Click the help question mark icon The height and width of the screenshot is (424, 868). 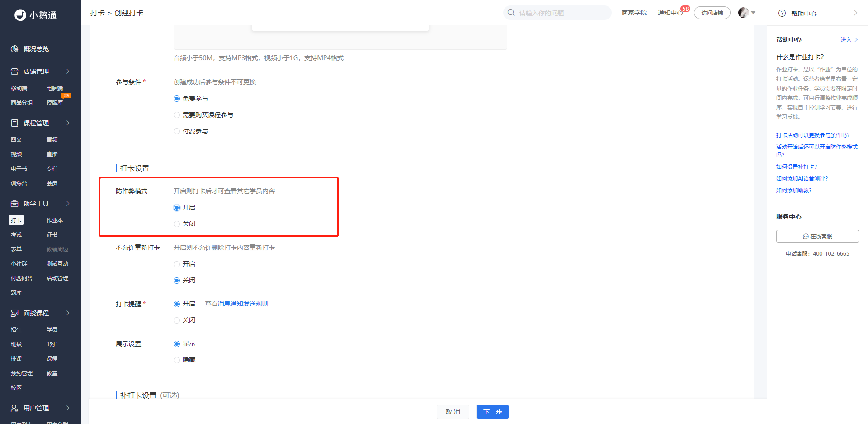click(782, 13)
